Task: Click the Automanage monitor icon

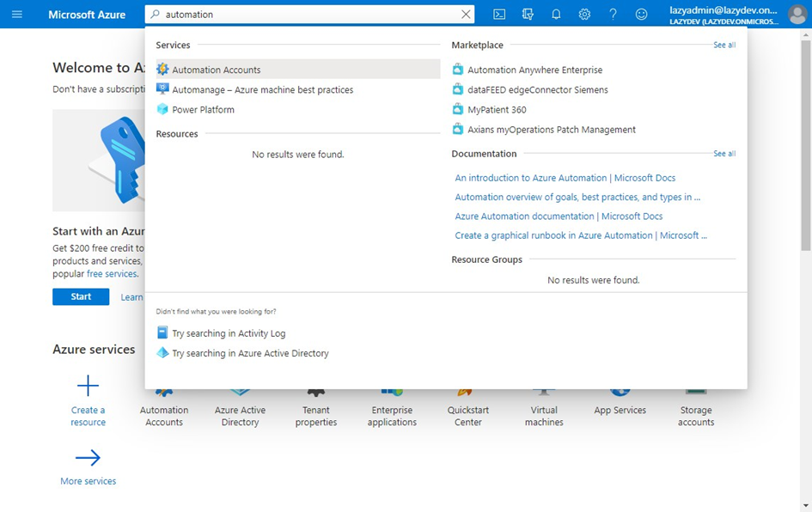Action: [x=162, y=89]
